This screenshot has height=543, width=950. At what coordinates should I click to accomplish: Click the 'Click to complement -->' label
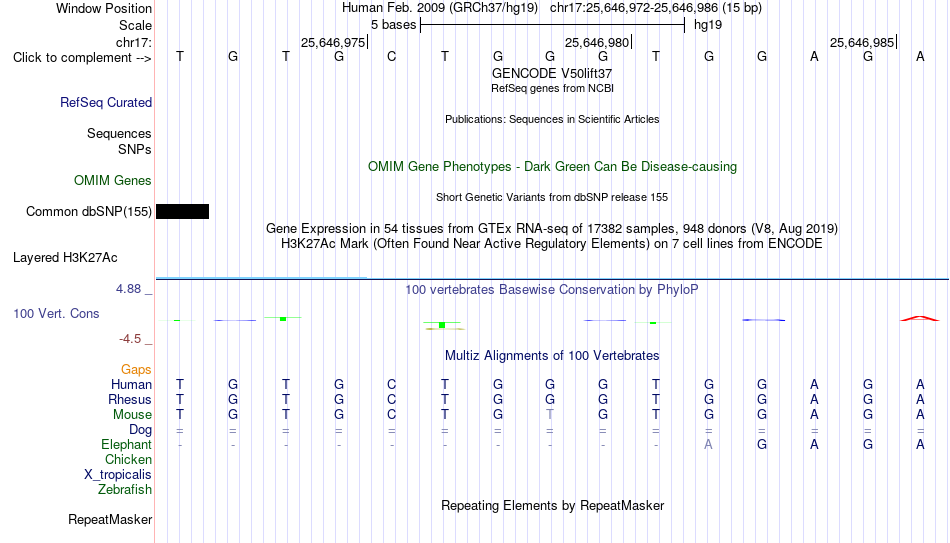82,58
